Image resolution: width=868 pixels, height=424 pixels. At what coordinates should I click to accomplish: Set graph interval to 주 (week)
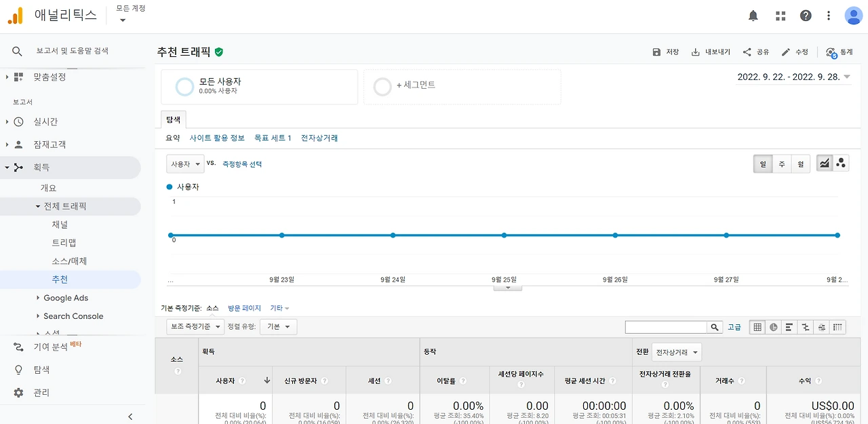pyautogui.click(x=782, y=163)
